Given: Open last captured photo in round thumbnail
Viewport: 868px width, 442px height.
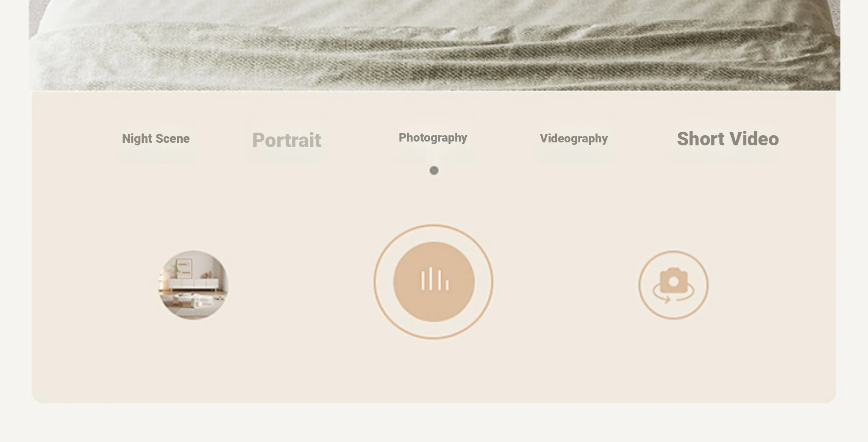Looking at the screenshot, I should point(193,284).
